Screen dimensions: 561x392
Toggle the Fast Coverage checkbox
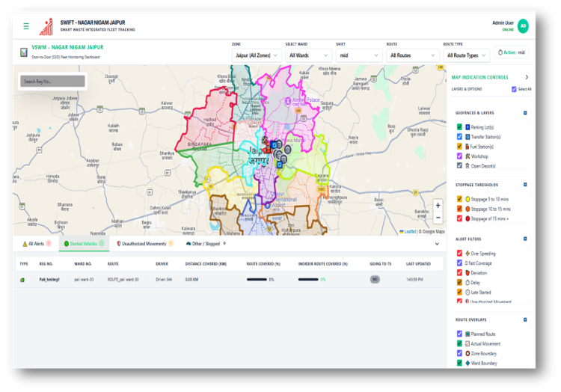click(x=459, y=263)
